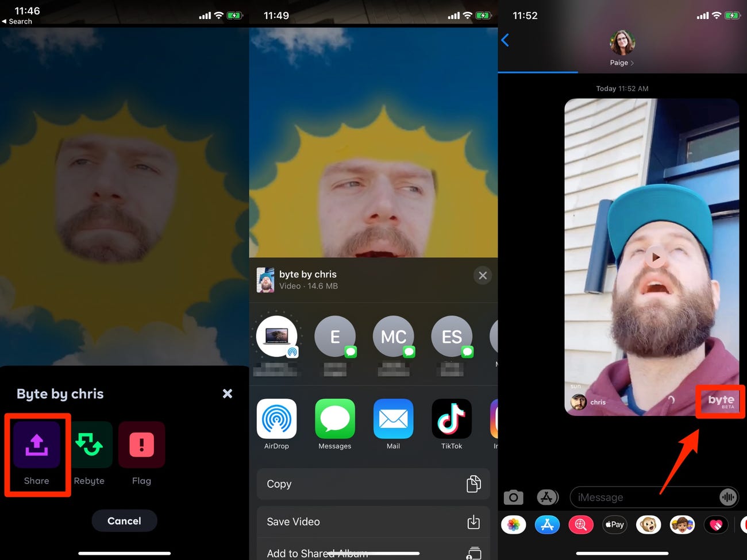Expand Paige contact details
The height and width of the screenshot is (560, 747).
(x=622, y=63)
